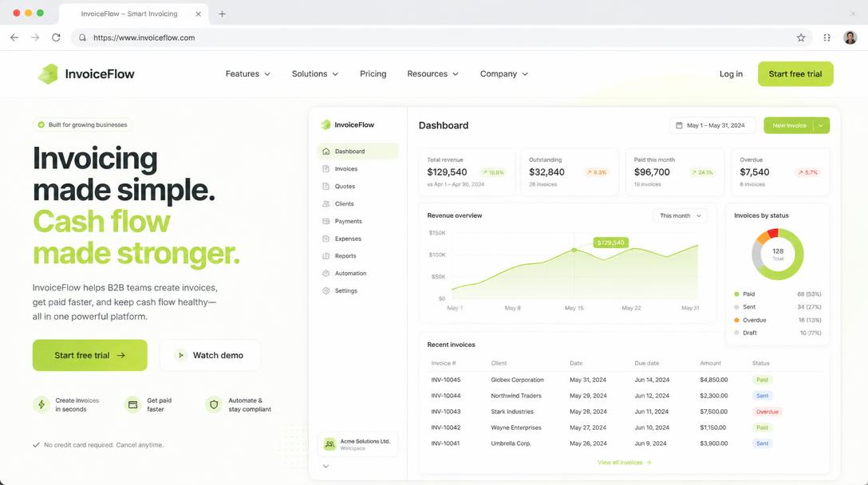This screenshot has width=868, height=485.
Task: Click the Automation icon in sidebar
Action: 325,274
